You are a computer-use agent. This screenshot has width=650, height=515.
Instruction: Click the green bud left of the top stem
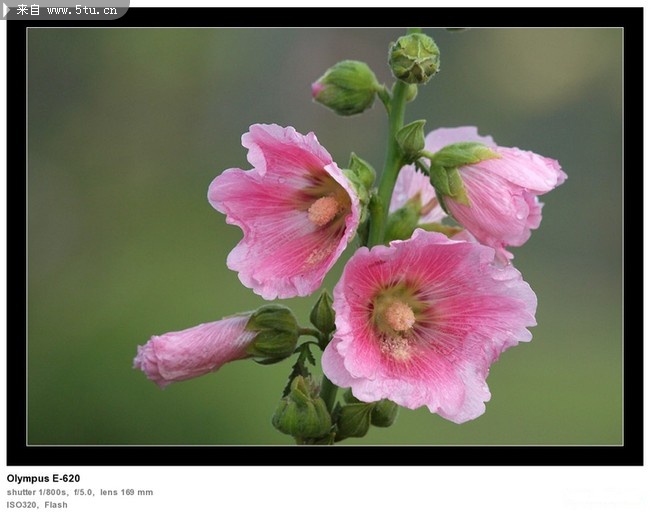[x=346, y=88]
